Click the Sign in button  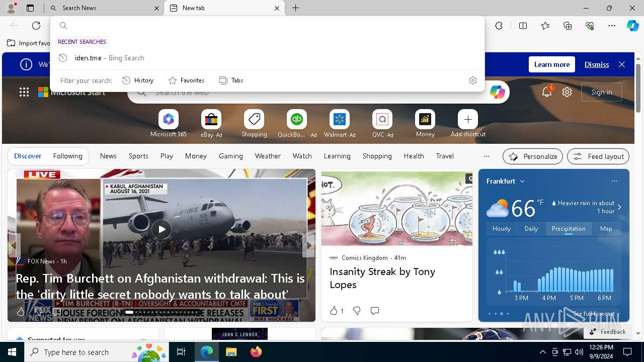602,92
